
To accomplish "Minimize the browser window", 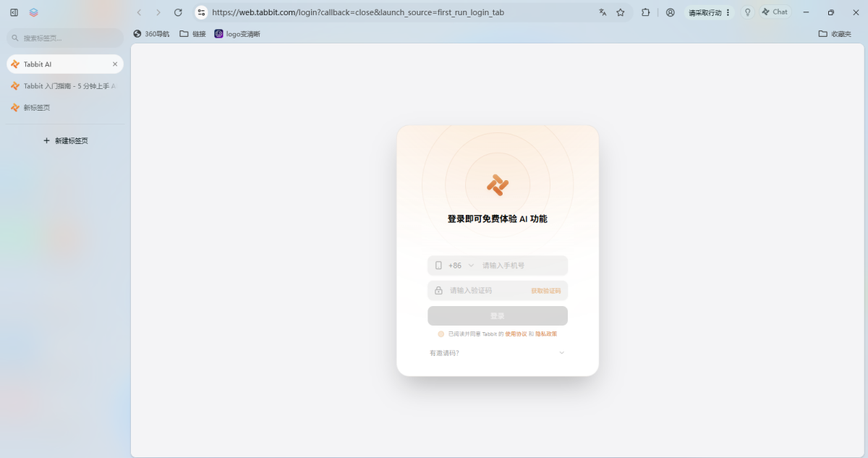I will (x=806, y=12).
